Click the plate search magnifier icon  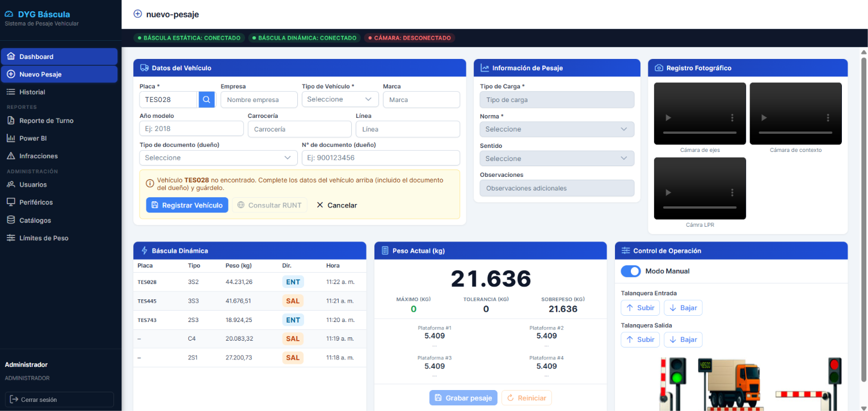coord(207,100)
